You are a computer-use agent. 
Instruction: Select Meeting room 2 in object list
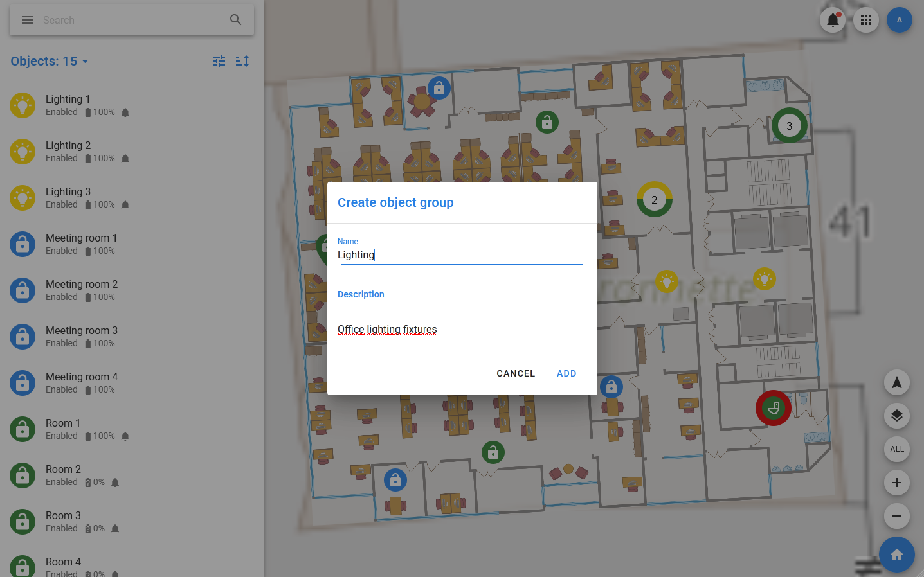(x=82, y=290)
